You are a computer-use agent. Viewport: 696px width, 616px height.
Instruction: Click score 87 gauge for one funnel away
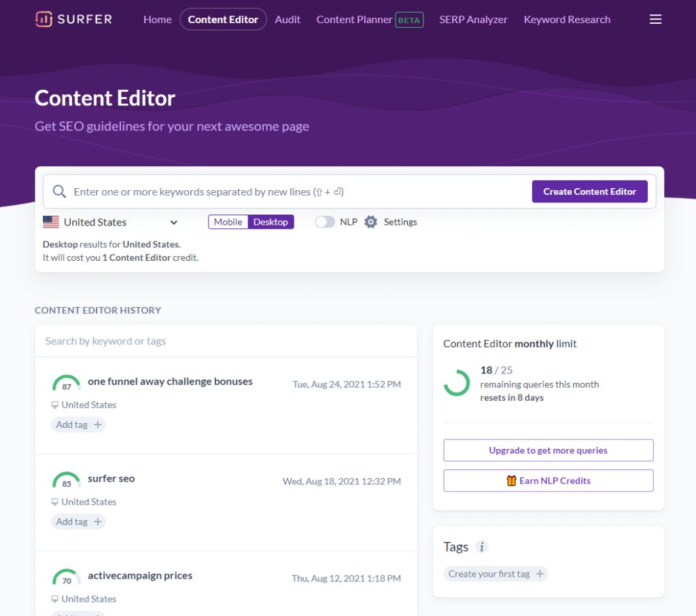coord(67,383)
